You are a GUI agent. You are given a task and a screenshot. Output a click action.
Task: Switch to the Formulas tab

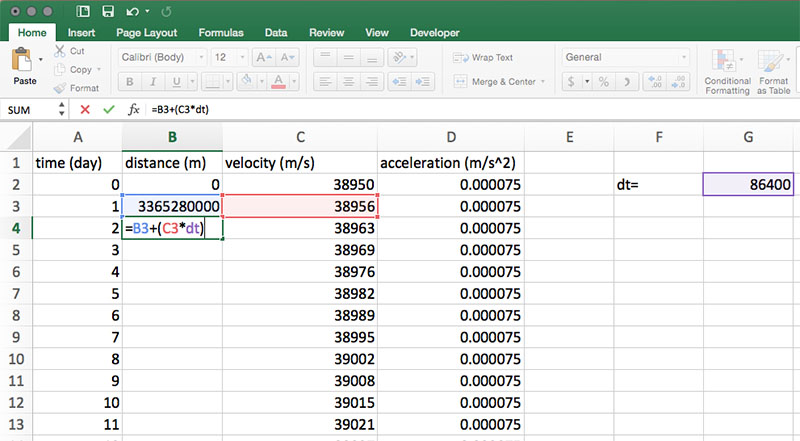point(220,32)
